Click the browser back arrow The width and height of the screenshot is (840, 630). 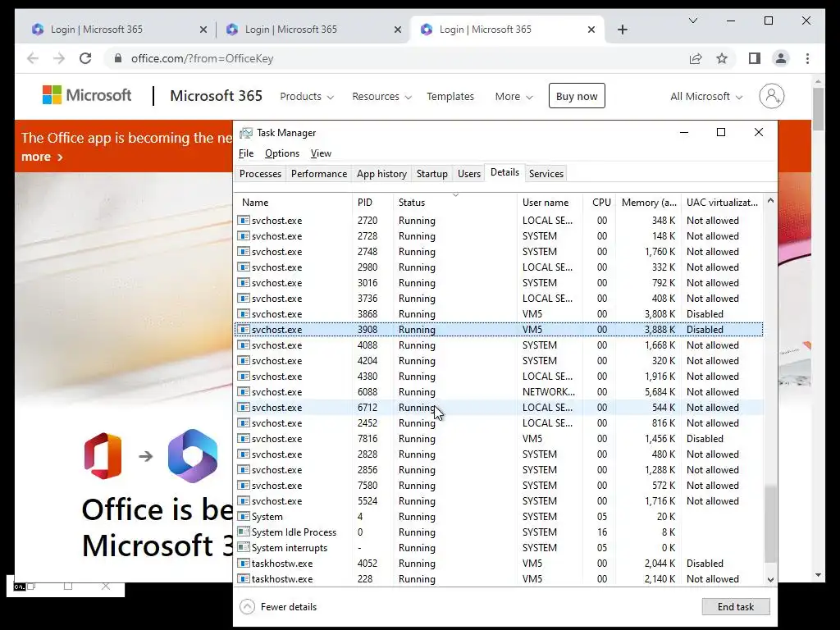point(33,58)
